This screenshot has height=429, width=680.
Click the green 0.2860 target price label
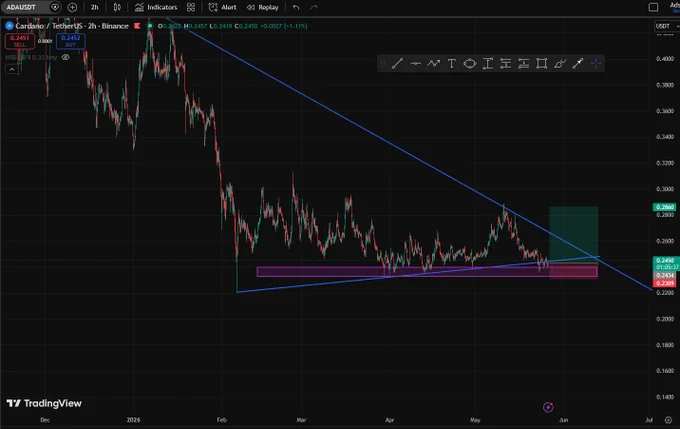[x=664, y=207]
